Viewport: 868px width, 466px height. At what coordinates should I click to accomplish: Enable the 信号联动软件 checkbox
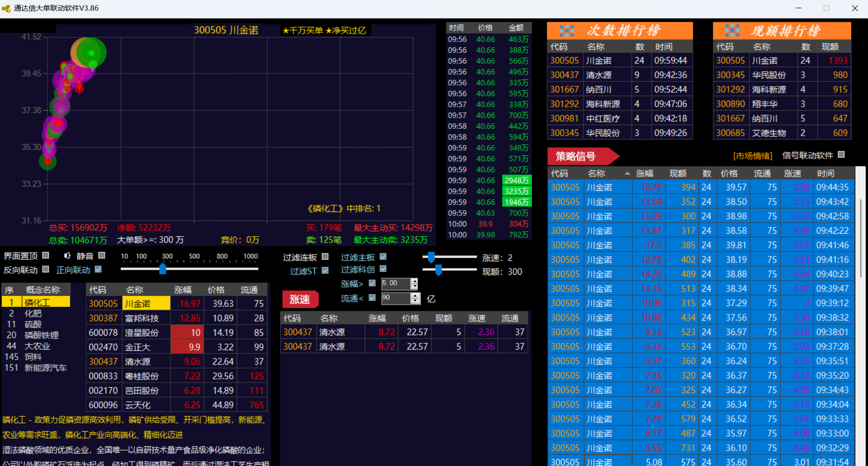tap(841, 155)
